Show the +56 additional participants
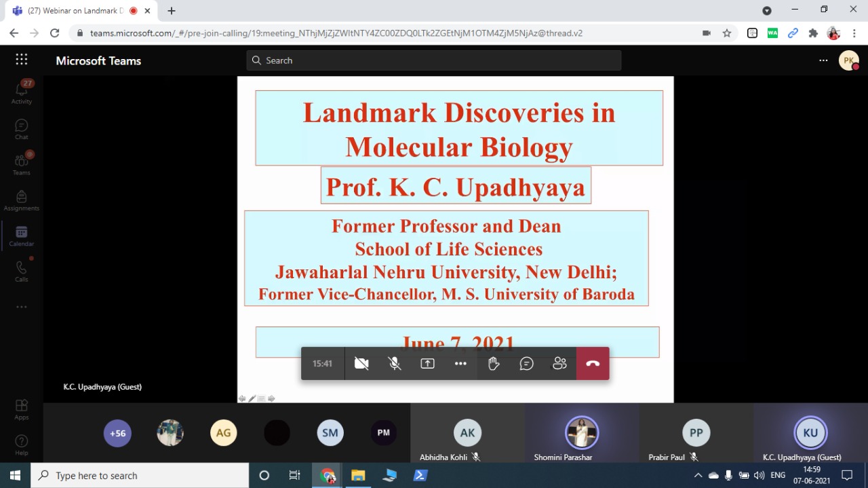Screen dimensions: 868x488 click(117, 433)
